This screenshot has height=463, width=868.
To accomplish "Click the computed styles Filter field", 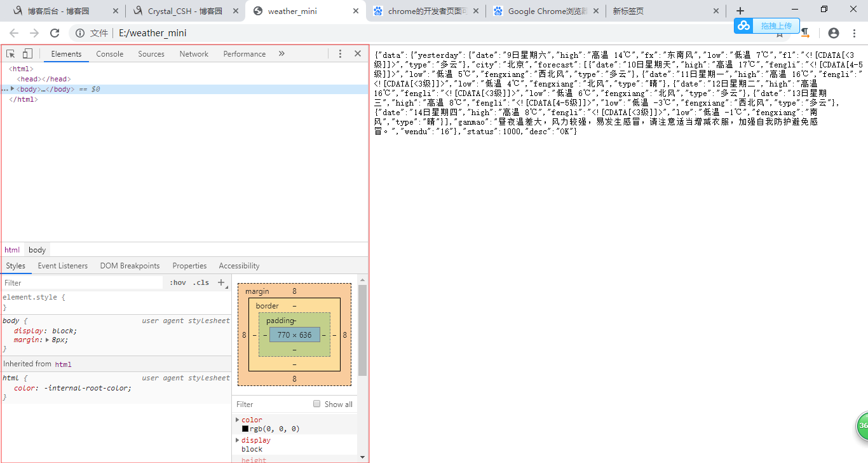I will tap(271, 404).
